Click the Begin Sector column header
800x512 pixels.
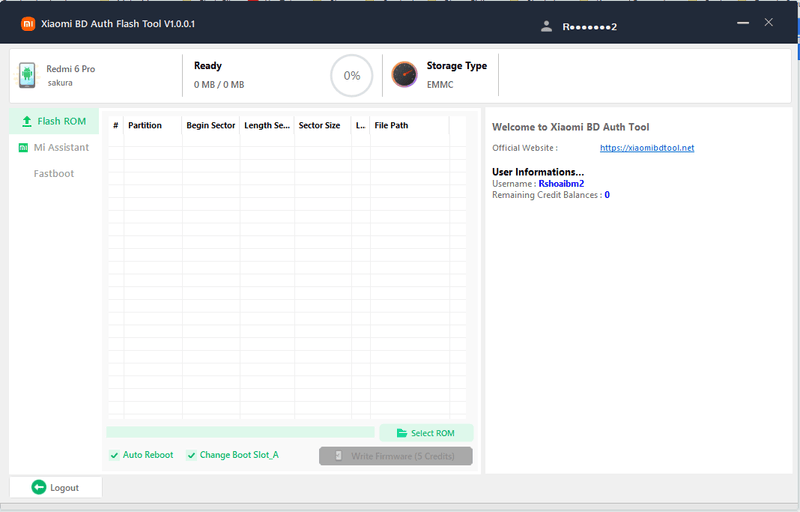click(211, 125)
